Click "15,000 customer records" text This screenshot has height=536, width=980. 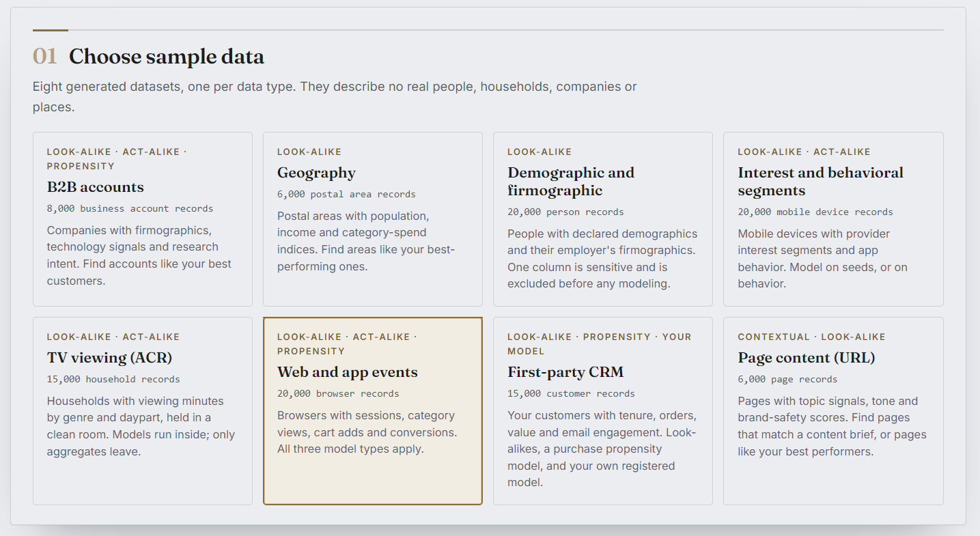(x=571, y=394)
